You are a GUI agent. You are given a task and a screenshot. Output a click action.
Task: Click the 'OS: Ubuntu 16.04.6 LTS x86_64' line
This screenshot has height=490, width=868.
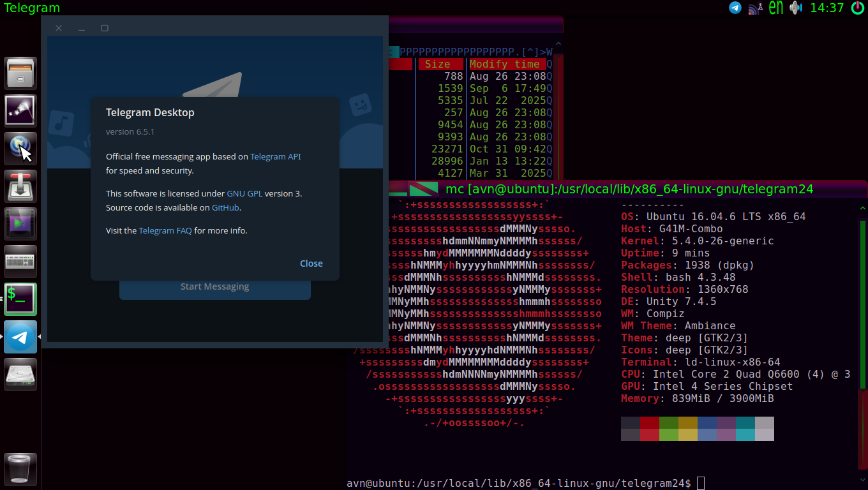point(714,216)
